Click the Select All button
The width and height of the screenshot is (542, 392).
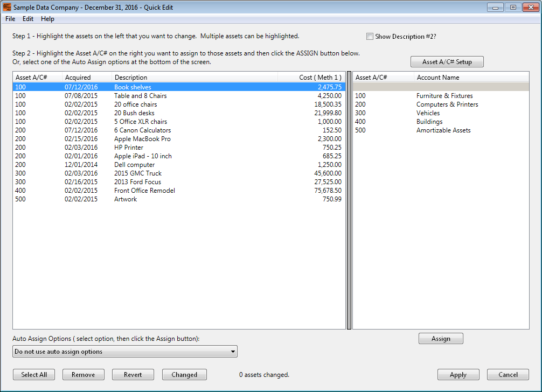click(34, 375)
